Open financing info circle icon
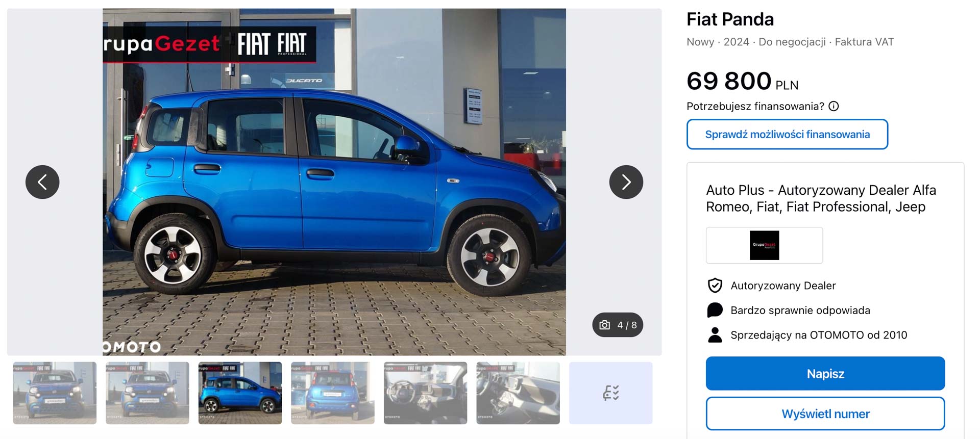Image resolution: width=980 pixels, height=439 pixels. [x=834, y=106]
